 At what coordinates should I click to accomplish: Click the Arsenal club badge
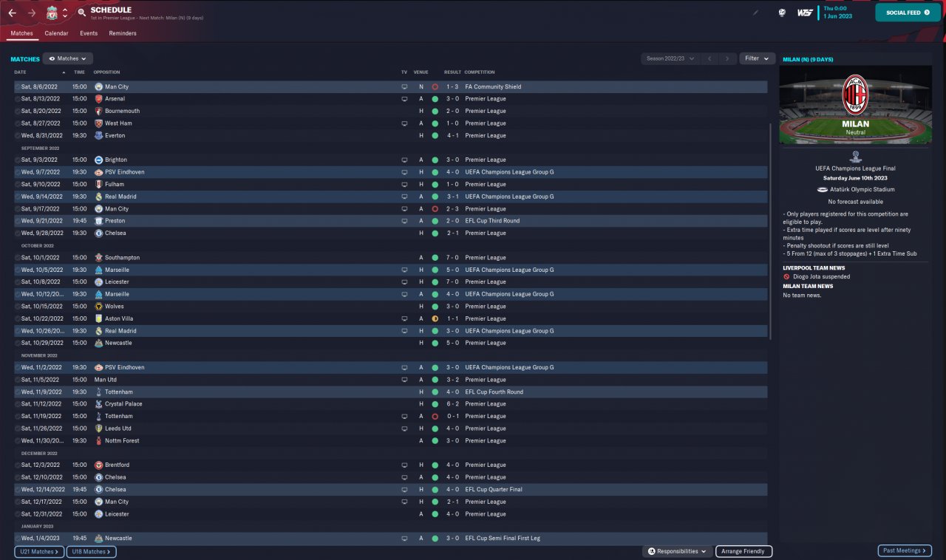coord(98,99)
